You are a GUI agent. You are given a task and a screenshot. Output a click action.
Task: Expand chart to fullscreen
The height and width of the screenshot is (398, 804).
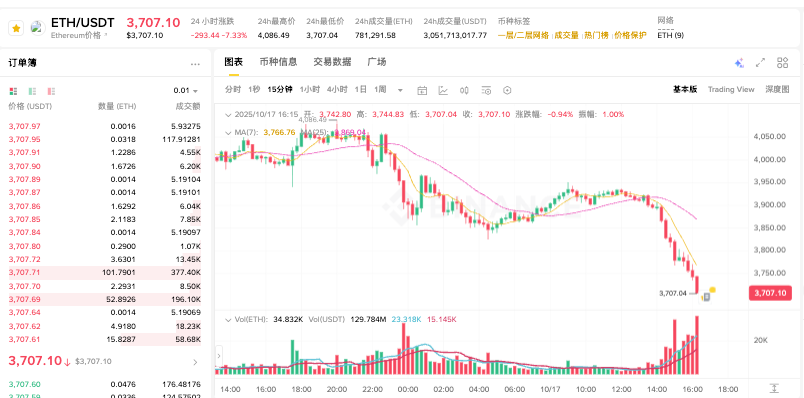[x=760, y=63]
